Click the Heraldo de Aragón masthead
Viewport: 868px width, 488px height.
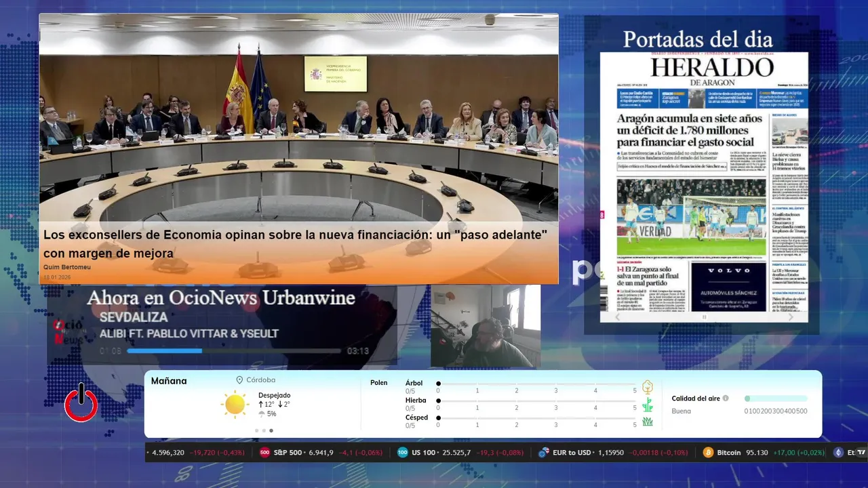(x=712, y=71)
